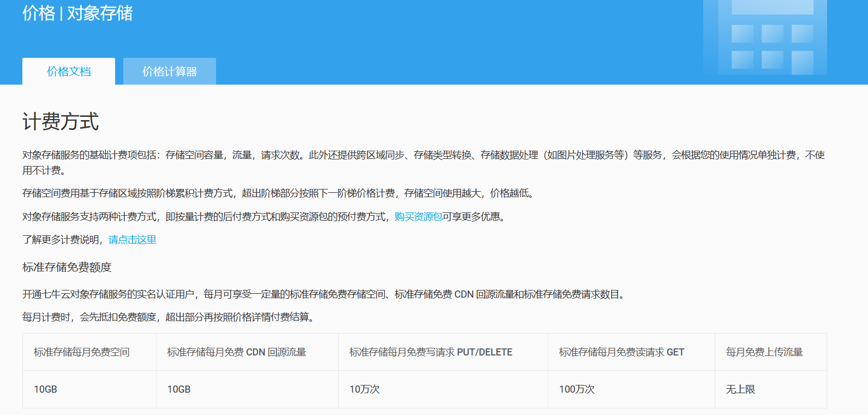
Task: Select the 标准存储每月免费写请求 PUT/DELETE header
Action: [443, 352]
